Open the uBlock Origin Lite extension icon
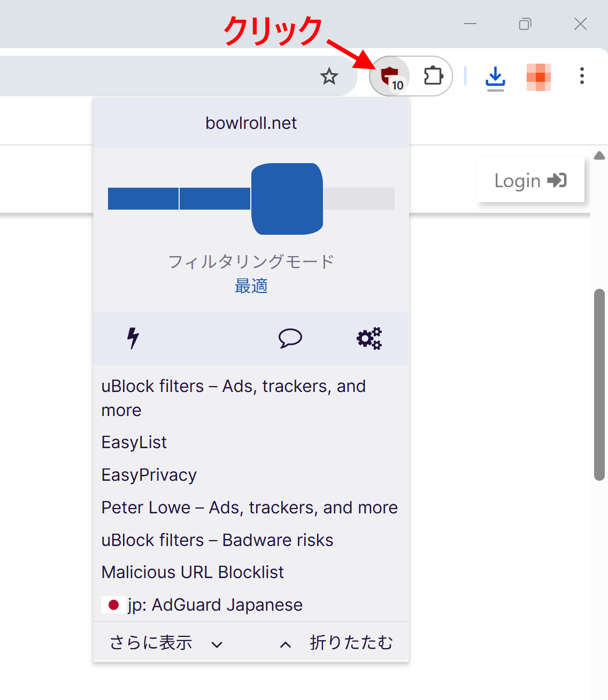Screen dimensions: 608x700 point(390,76)
